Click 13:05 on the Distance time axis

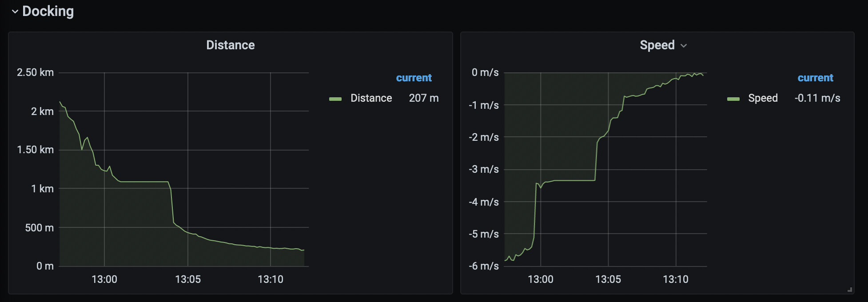pos(188,279)
